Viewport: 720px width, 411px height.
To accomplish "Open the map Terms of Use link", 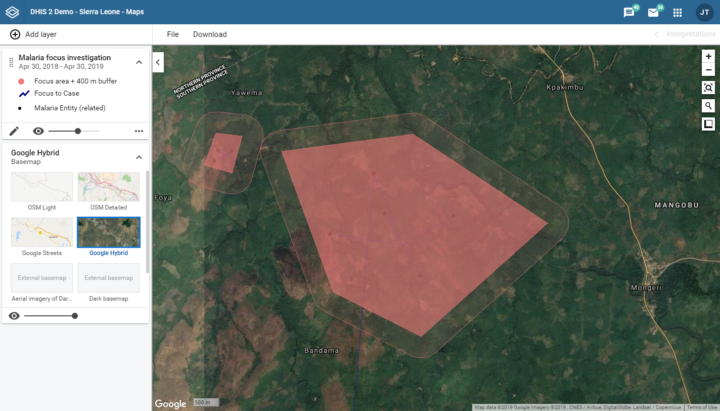I will coord(703,407).
